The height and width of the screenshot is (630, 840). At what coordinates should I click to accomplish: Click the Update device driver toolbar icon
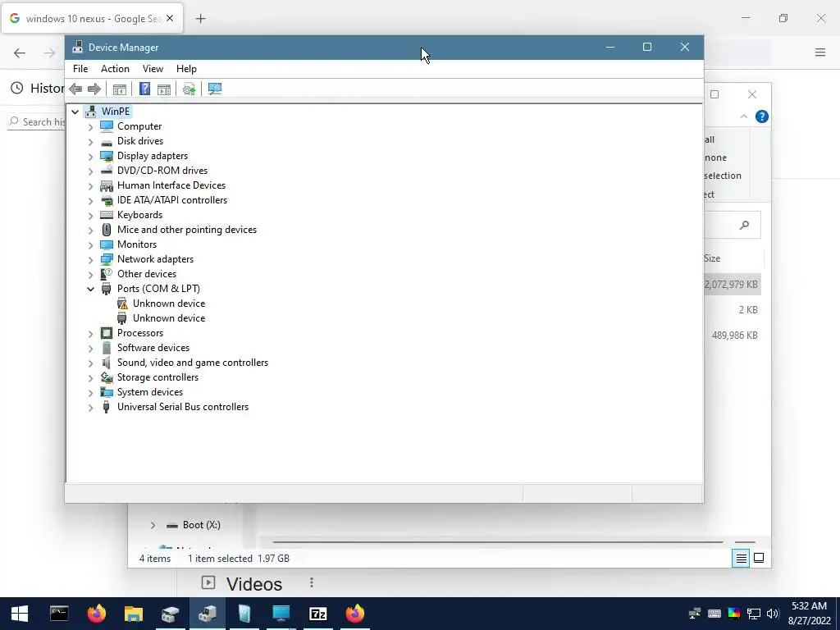point(189,89)
